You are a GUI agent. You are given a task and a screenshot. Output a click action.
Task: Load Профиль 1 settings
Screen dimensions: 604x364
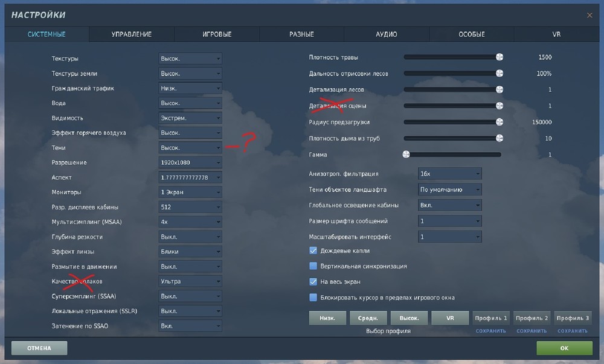pyautogui.click(x=490, y=318)
